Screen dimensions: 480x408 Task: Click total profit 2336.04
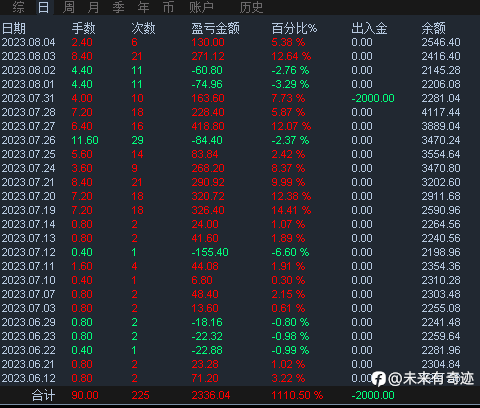click(211, 395)
